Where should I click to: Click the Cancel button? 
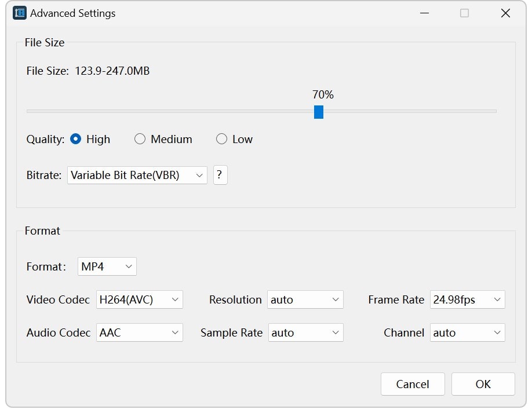[x=413, y=384]
